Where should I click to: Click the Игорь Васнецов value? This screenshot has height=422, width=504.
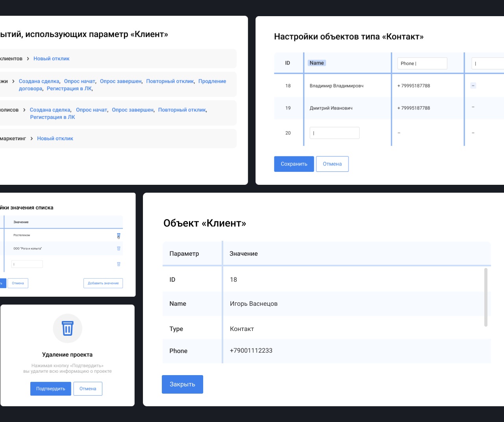pyautogui.click(x=254, y=304)
